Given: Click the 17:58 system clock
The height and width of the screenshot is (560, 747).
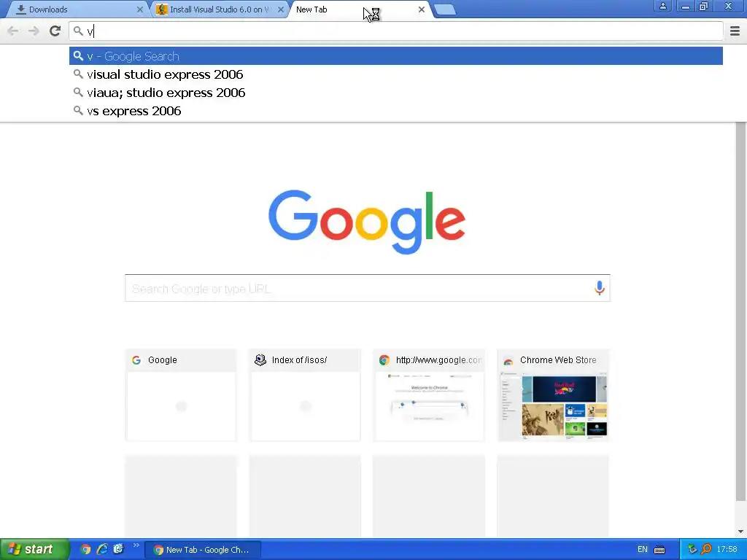Looking at the screenshot, I should [727, 550].
